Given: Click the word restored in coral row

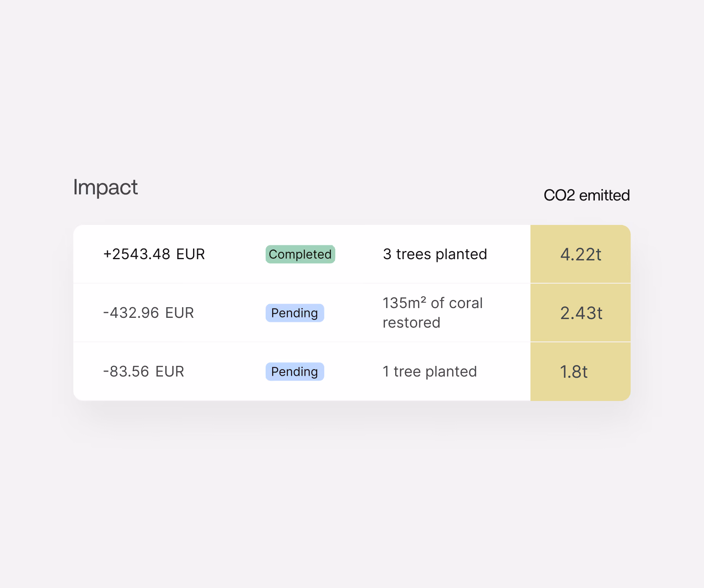Looking at the screenshot, I should pyautogui.click(x=411, y=323).
